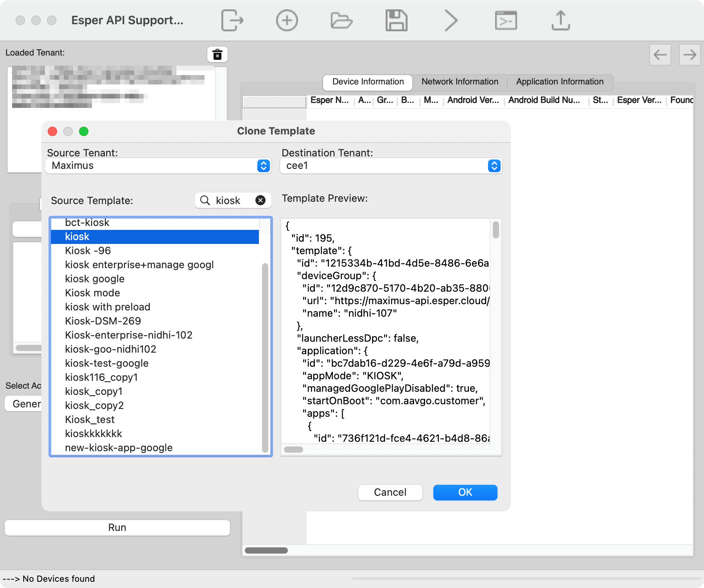
Task: Cancel the Clone Template dialog
Action: click(390, 492)
